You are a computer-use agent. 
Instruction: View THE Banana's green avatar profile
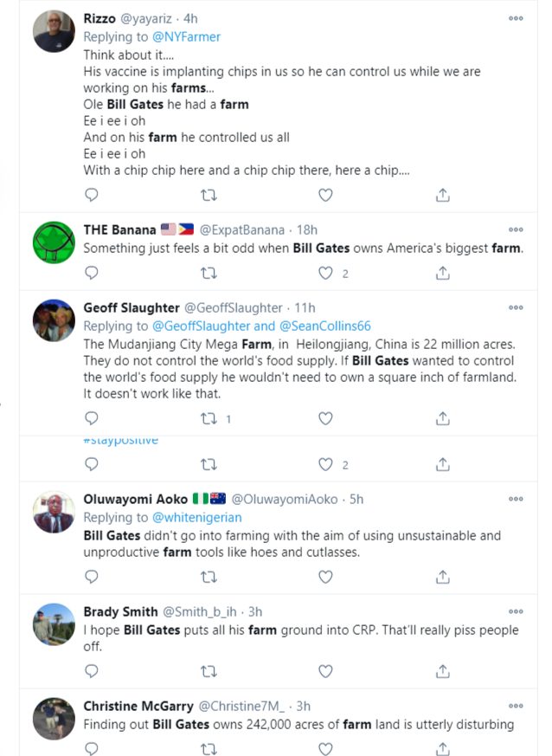tap(54, 240)
